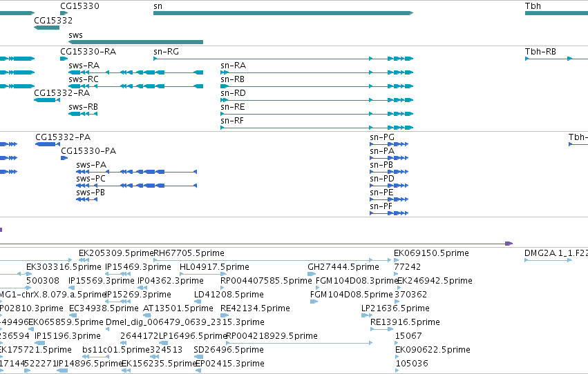Select EST RP004218929.5prime
The image size is (588, 374).
(x=299, y=344)
